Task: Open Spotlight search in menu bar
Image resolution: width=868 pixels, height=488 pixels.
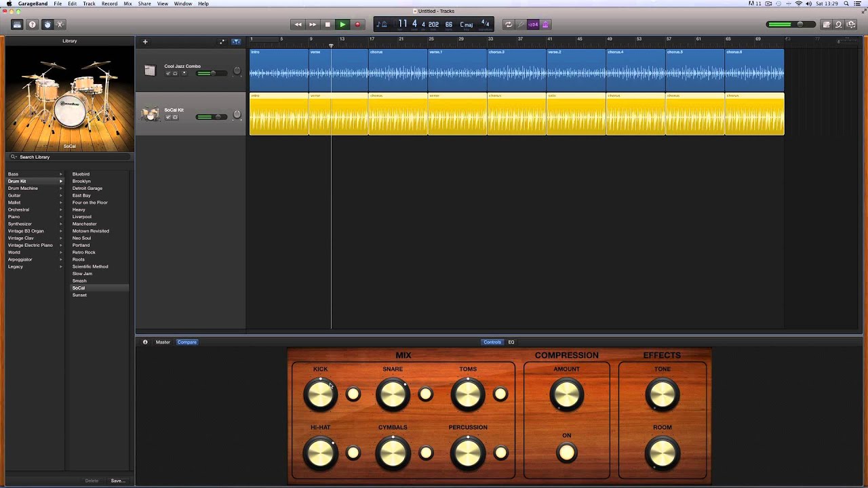Action: point(847,4)
